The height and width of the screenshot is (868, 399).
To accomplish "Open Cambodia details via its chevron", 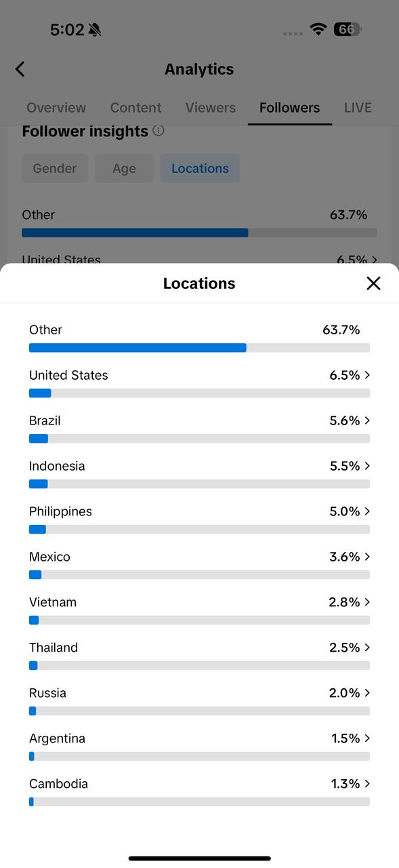I will [367, 783].
